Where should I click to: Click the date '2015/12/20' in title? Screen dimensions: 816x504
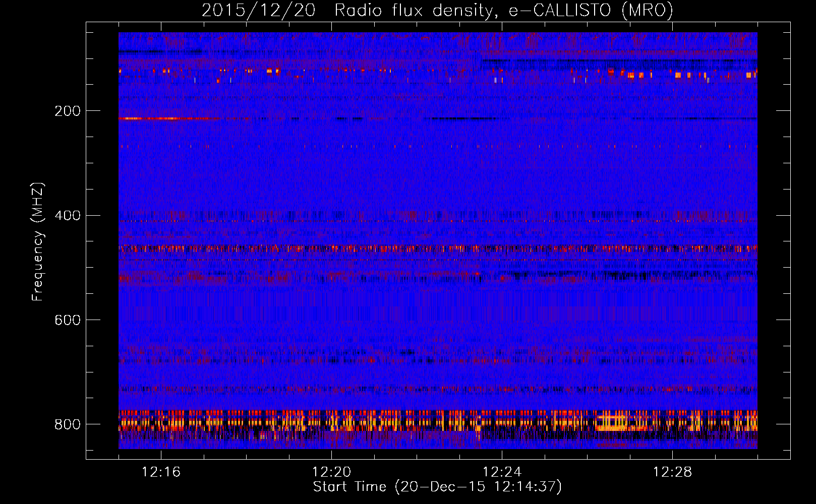pyautogui.click(x=258, y=11)
